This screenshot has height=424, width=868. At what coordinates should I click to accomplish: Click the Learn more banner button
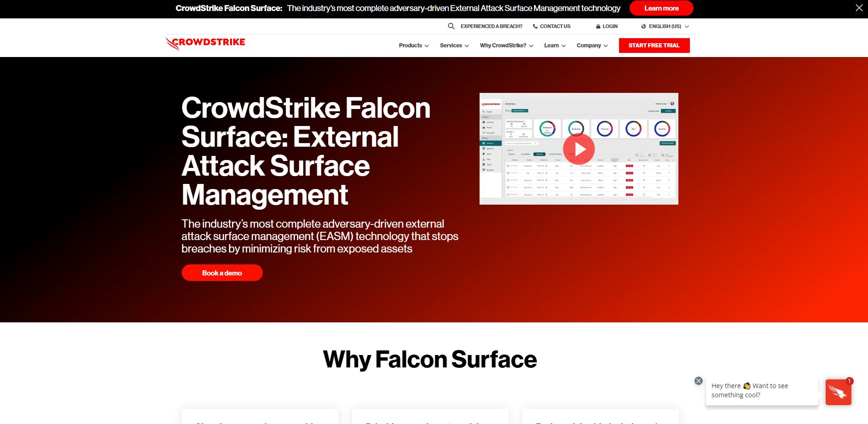661,8
